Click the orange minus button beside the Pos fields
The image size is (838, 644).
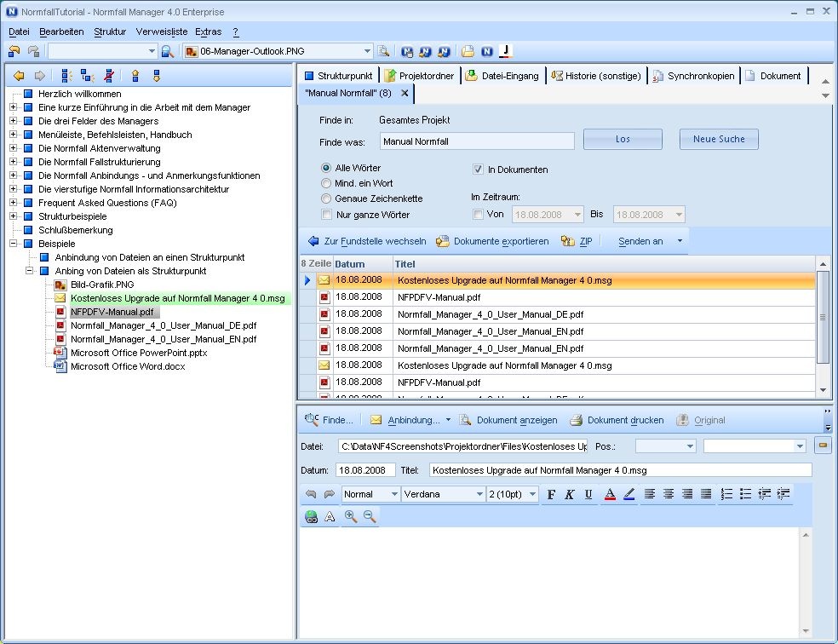[823, 446]
